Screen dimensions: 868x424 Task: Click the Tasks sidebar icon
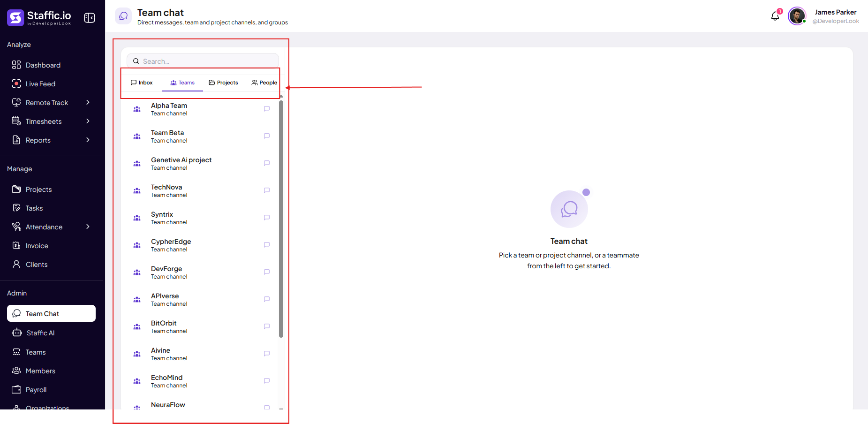[x=16, y=208]
